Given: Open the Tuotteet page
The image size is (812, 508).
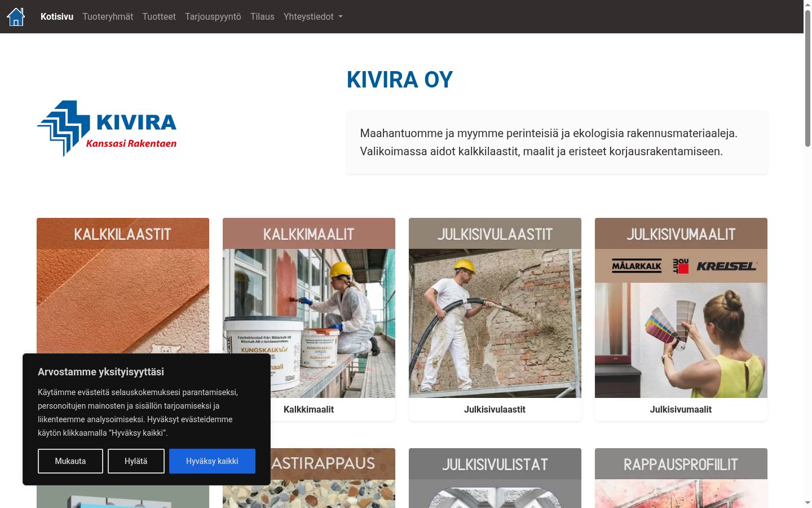Looking at the screenshot, I should point(159,17).
